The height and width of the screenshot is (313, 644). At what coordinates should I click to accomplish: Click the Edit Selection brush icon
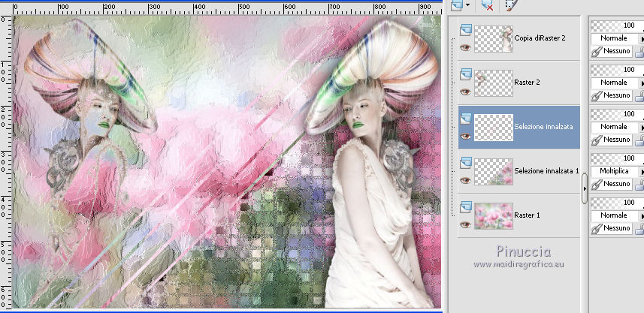(x=511, y=5)
